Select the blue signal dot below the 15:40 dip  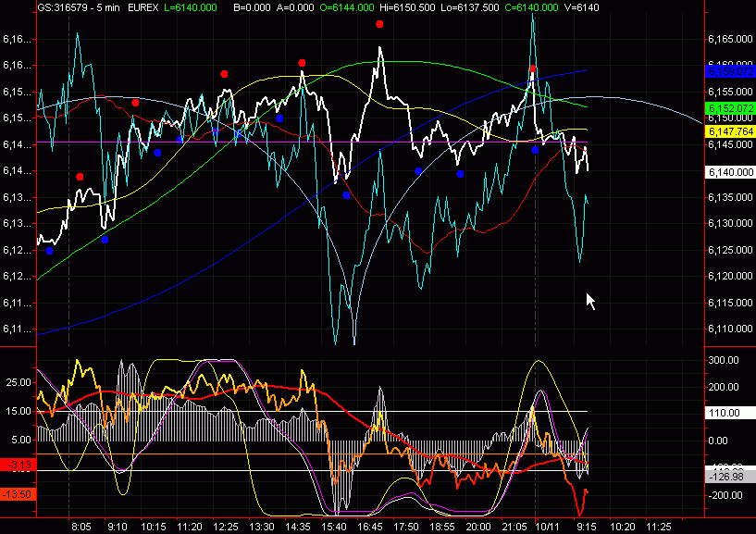tap(346, 195)
